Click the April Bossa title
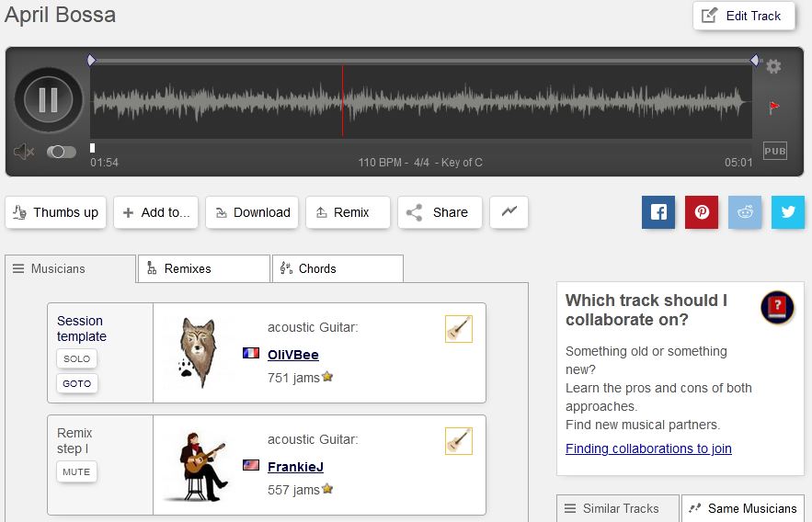Viewport: 812px width, 522px height. tap(60, 15)
